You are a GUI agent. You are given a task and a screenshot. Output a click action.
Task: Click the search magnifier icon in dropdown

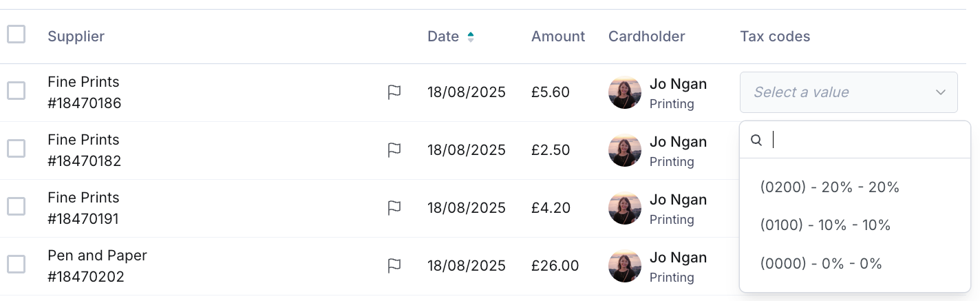coord(756,141)
